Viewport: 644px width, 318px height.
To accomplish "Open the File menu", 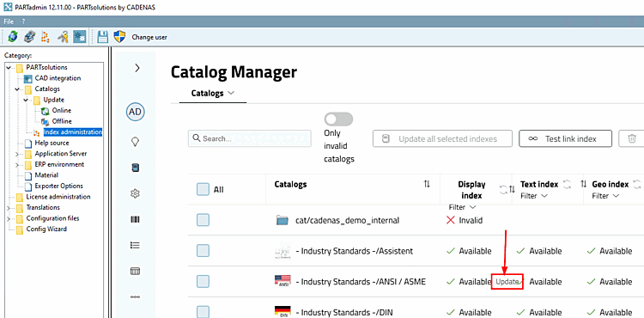I will point(9,21).
